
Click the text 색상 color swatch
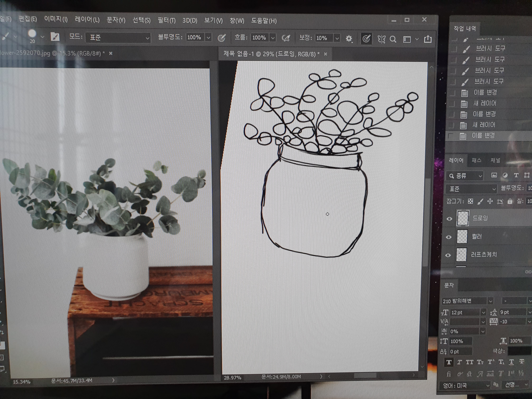(519, 351)
